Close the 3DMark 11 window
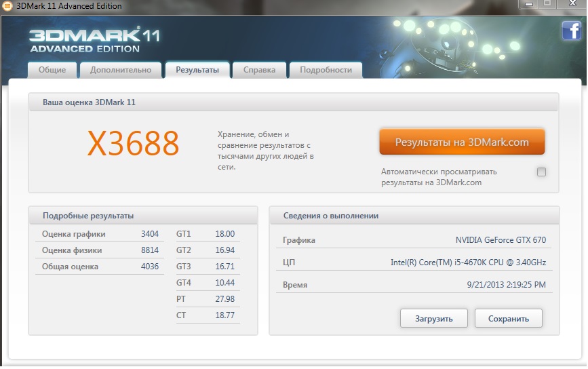The image size is (588, 369). (x=572, y=4)
